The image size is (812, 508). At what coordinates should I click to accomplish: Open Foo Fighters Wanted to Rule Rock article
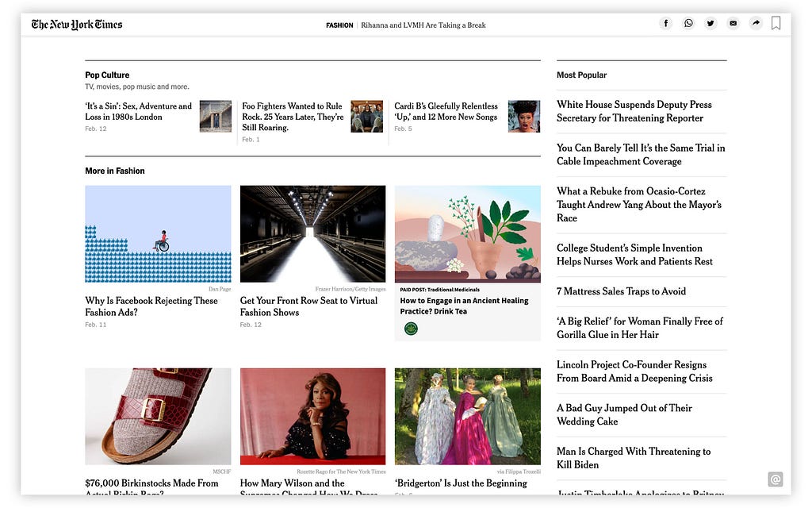click(x=293, y=117)
